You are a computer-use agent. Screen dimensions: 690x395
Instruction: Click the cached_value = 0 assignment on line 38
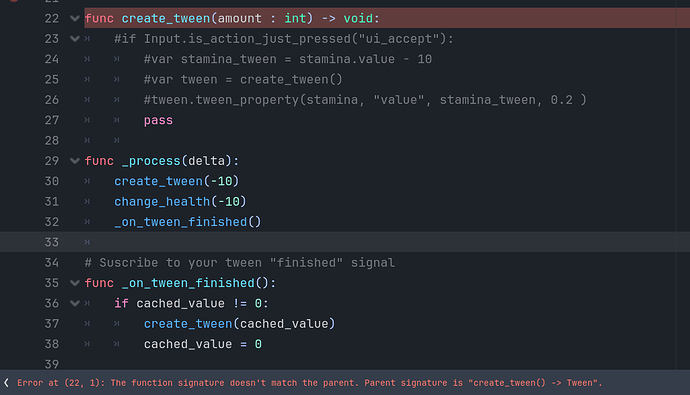[x=202, y=344]
